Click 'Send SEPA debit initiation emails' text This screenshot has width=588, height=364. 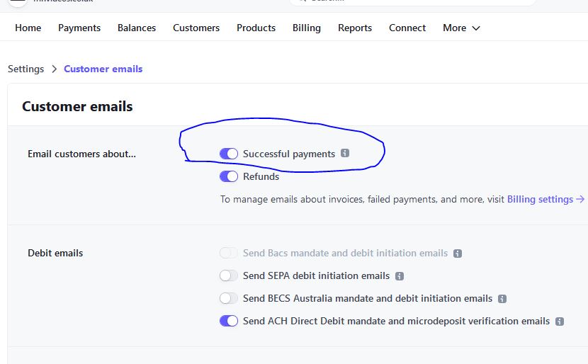[316, 276]
